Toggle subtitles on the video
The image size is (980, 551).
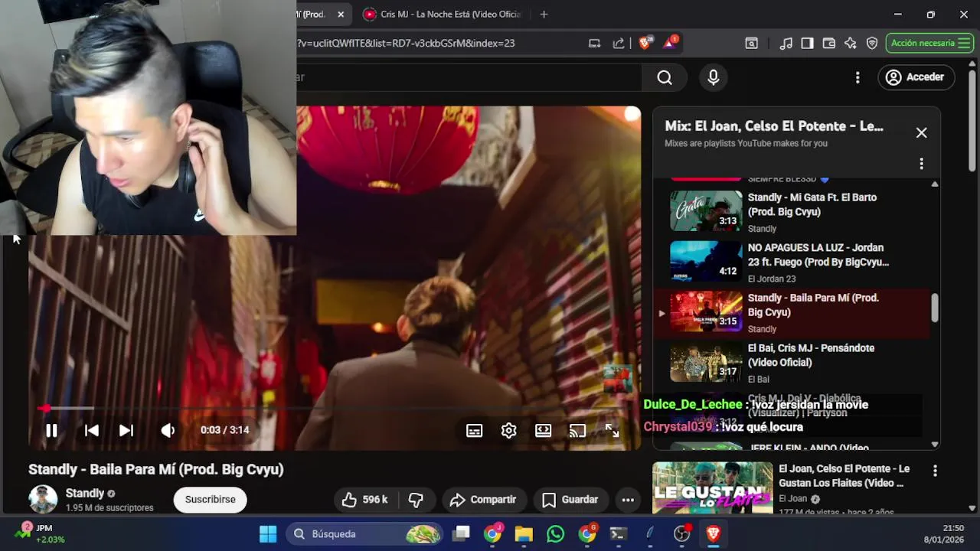pos(474,430)
